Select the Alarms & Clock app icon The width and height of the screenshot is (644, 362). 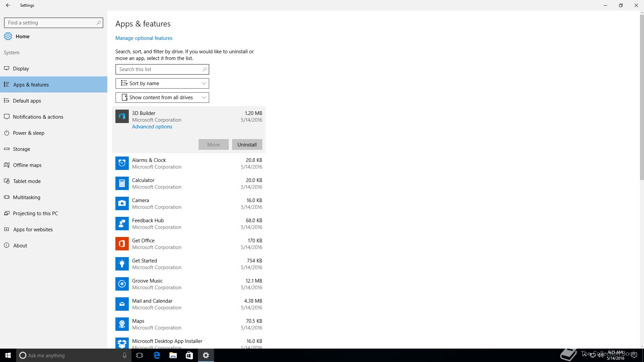(122, 163)
